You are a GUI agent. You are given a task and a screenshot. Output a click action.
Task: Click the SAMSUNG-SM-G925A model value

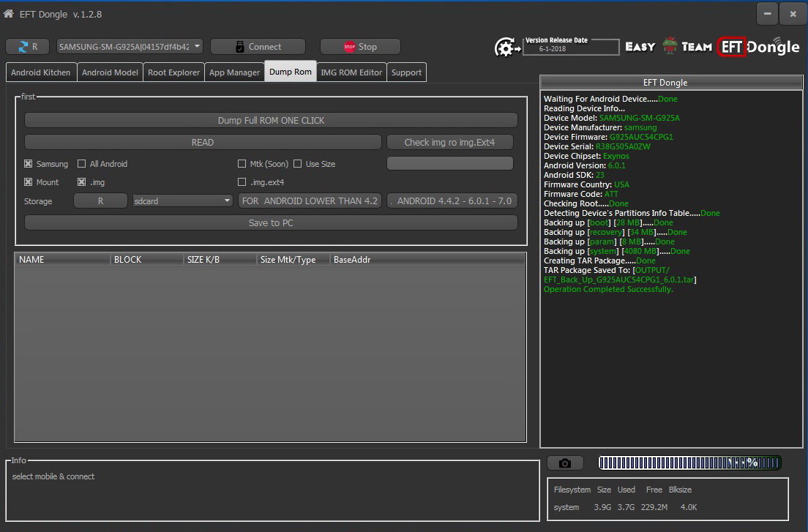pyautogui.click(x=640, y=118)
